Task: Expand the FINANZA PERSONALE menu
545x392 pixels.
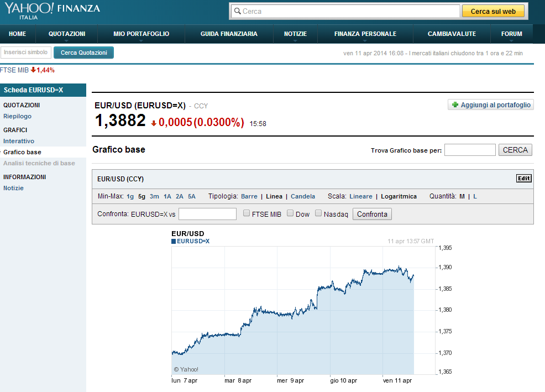Action: click(365, 34)
